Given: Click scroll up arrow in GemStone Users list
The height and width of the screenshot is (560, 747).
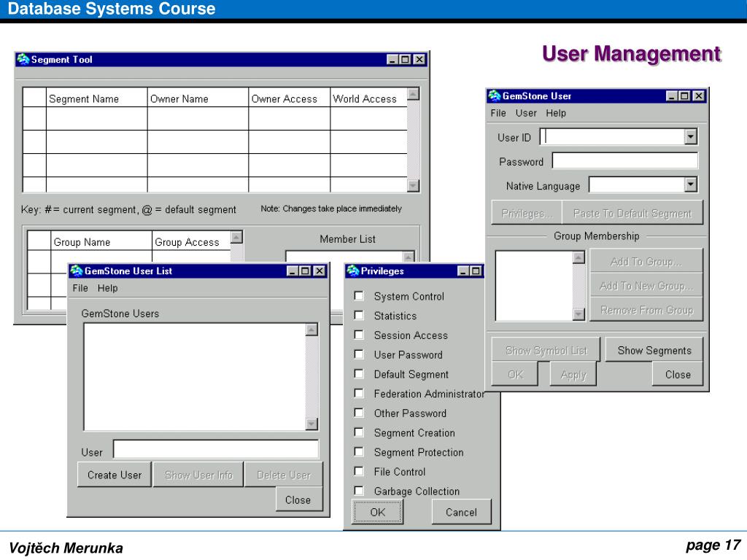Looking at the screenshot, I should (x=311, y=330).
